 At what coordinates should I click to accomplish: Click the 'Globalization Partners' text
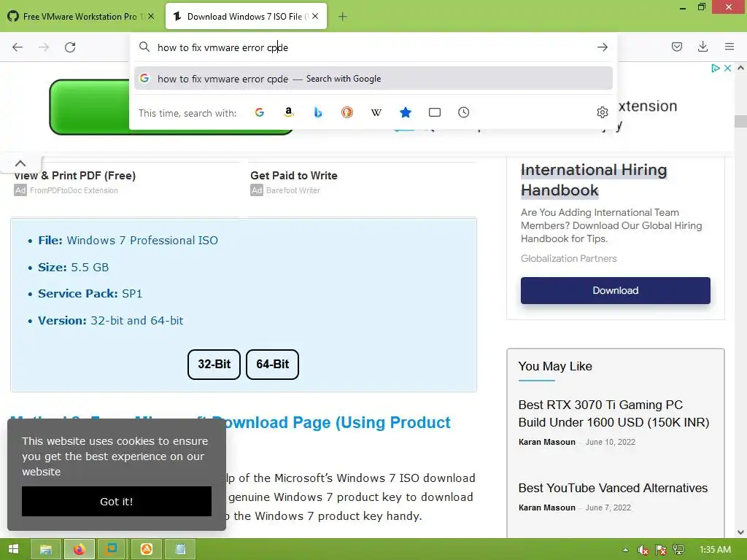pos(568,259)
